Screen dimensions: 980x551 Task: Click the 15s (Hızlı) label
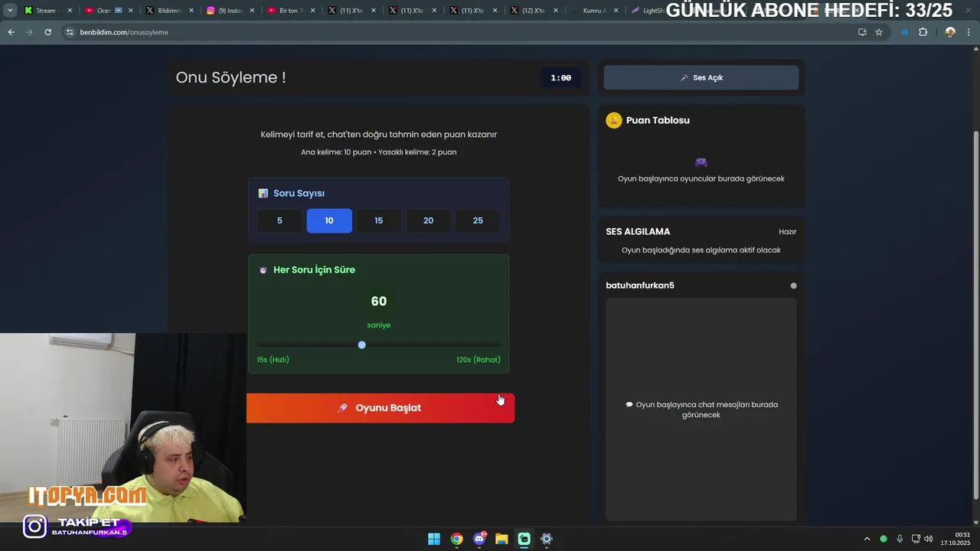tap(273, 360)
